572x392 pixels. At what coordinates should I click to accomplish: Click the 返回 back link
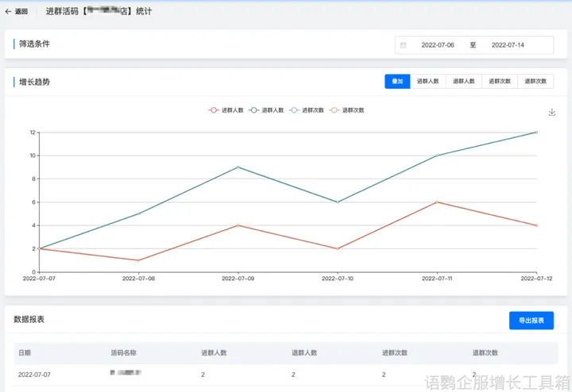[x=21, y=12]
